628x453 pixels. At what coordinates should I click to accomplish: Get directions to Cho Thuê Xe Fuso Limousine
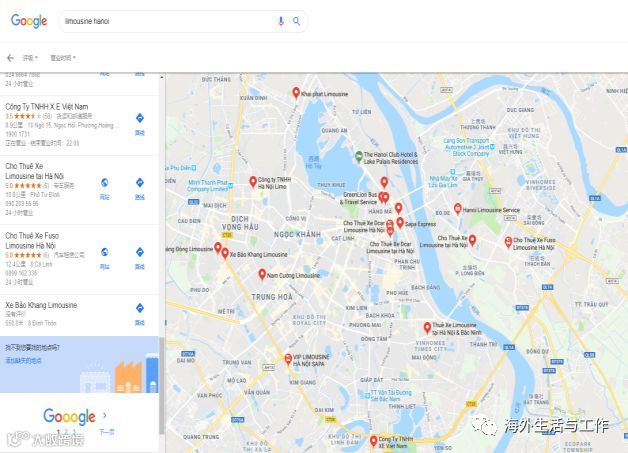pos(139,258)
